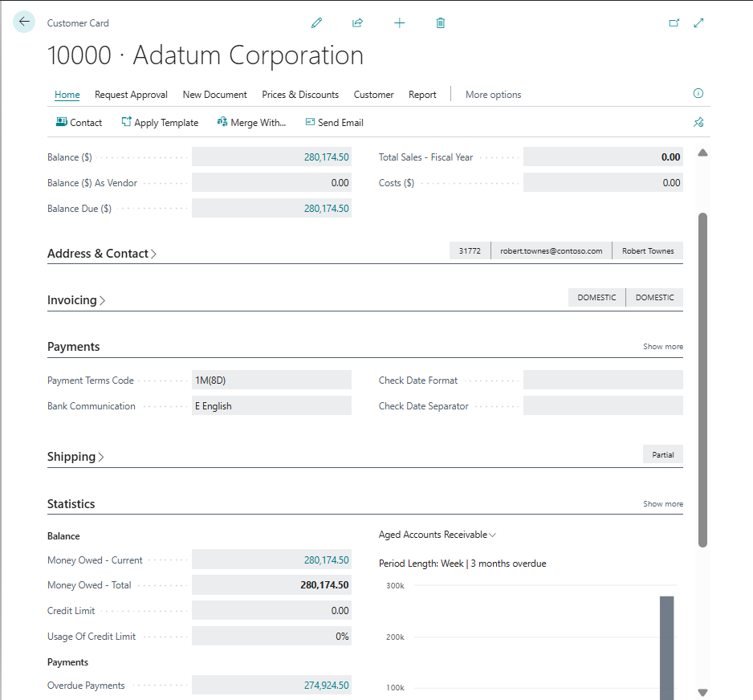Image resolution: width=753 pixels, height=700 pixels.
Task: Click the vertical scrollbar thumb
Action: [x=702, y=380]
